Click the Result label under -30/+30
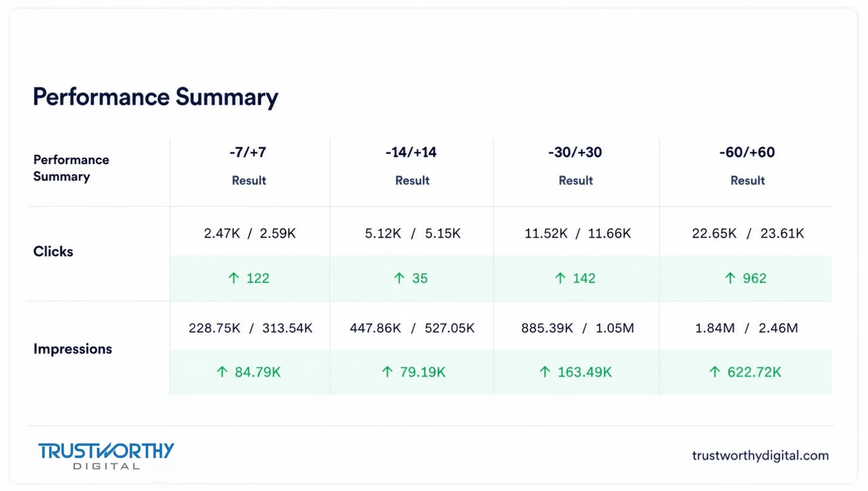Image resolution: width=868 pixels, height=491 pixels. coord(576,181)
